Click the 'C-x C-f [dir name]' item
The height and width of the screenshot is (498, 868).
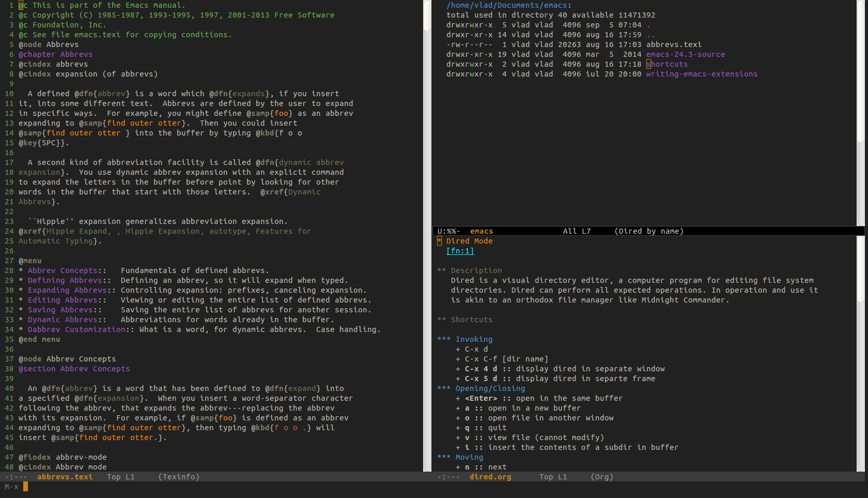[502, 359]
